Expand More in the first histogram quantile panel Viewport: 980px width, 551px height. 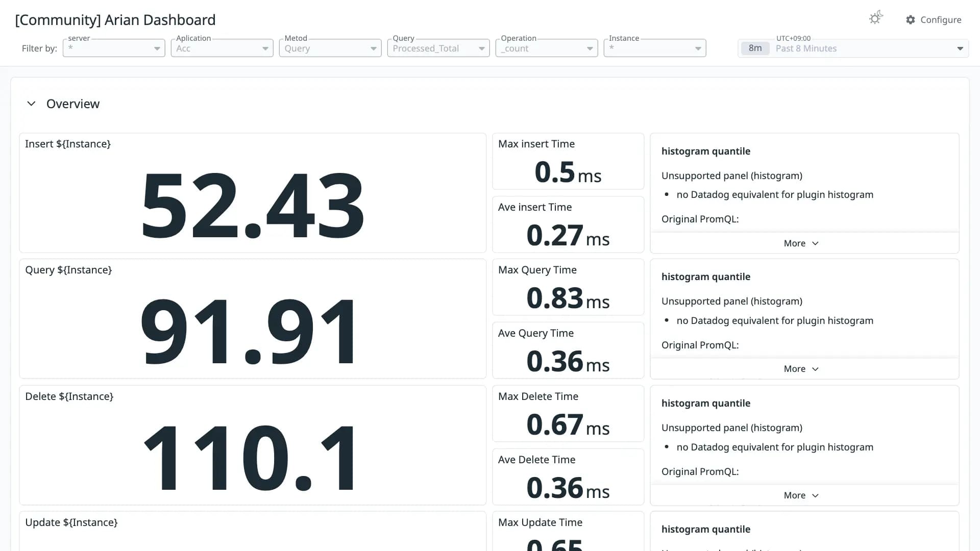click(x=801, y=243)
